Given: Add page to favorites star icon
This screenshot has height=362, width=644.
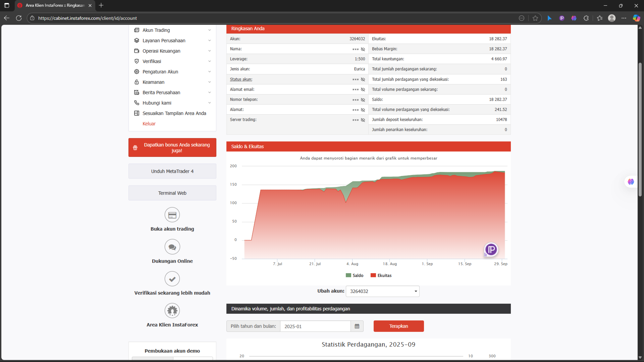Looking at the screenshot, I should click(535, 18).
